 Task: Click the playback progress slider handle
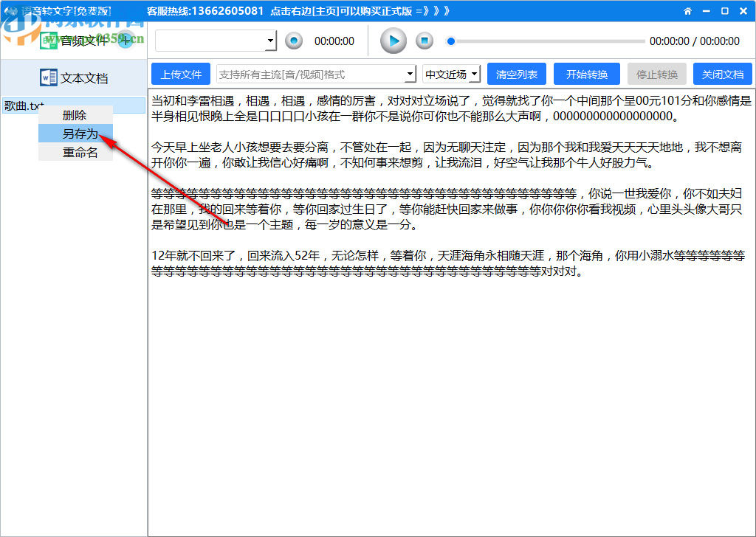pos(451,41)
